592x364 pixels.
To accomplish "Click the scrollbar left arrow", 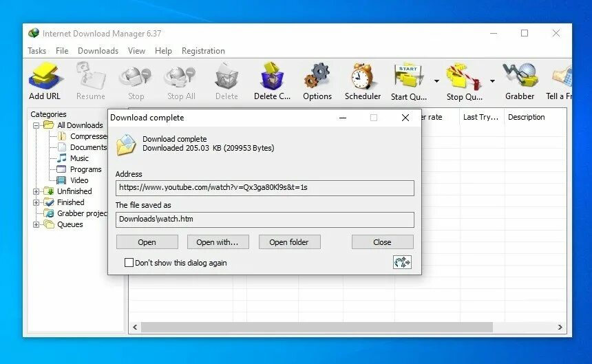I will point(135,328).
